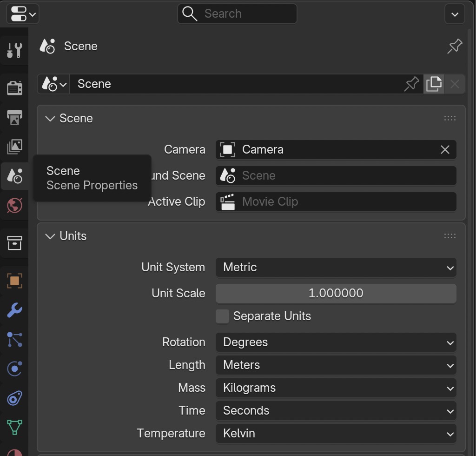
Task: Open the options dropdown next to Search
Action: click(455, 14)
